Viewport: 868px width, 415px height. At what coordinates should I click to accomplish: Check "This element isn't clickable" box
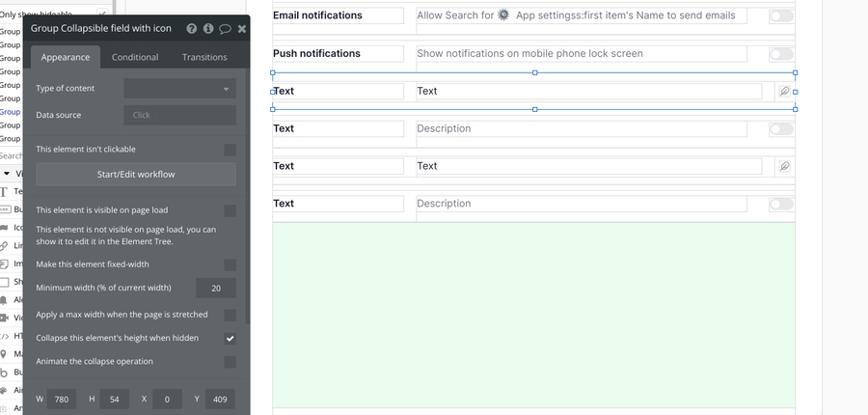pyautogui.click(x=230, y=150)
